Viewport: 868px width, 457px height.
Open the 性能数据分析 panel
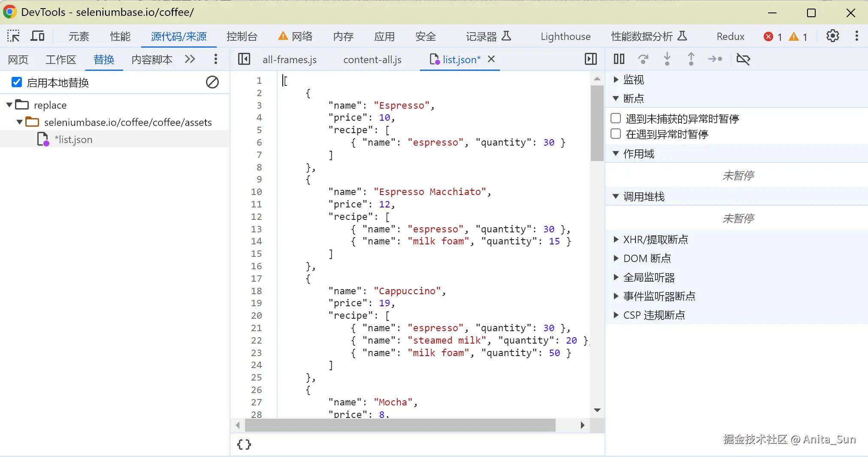tap(649, 37)
